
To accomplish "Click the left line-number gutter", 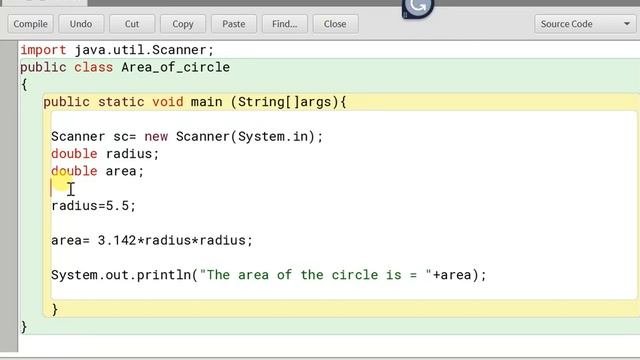I will pyautogui.click(x=9, y=196).
